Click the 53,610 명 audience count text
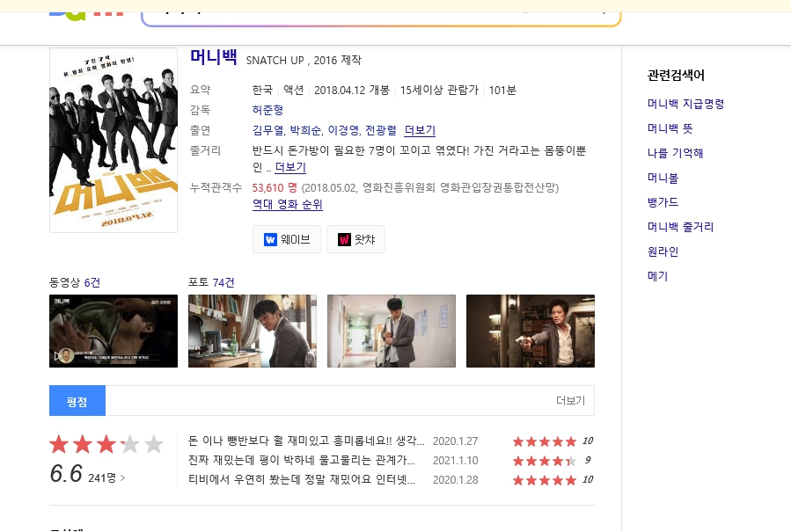Screen dimensions: 791x532 pos(275,187)
